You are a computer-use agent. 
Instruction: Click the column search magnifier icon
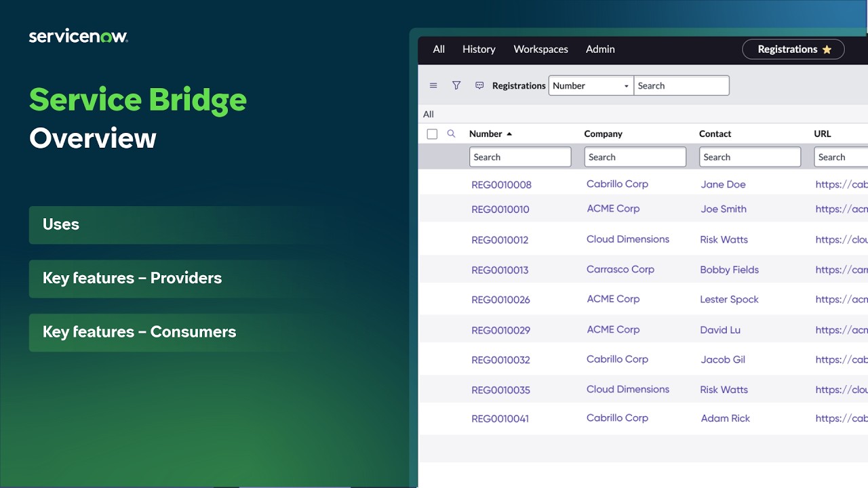click(x=451, y=134)
